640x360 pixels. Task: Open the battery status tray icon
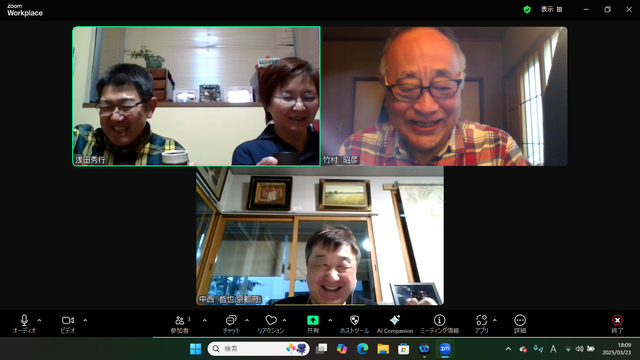tap(591, 349)
